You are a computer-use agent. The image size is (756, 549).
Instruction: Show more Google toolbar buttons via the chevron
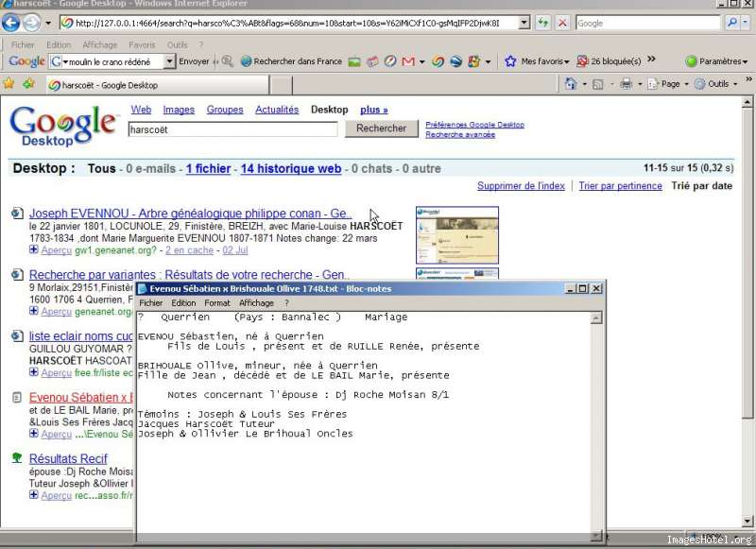pyautogui.click(x=651, y=60)
